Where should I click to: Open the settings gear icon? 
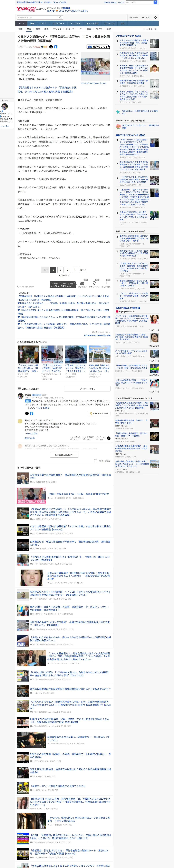pyautogui.click(x=155, y=18)
